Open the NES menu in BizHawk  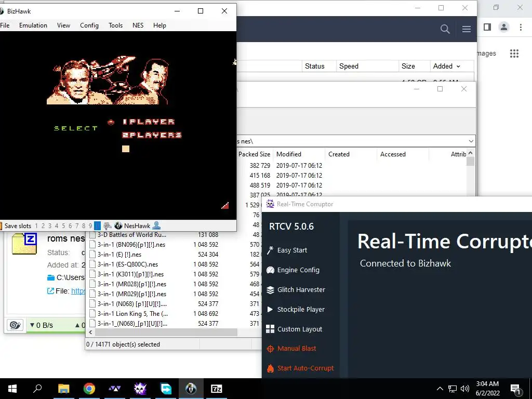click(138, 25)
